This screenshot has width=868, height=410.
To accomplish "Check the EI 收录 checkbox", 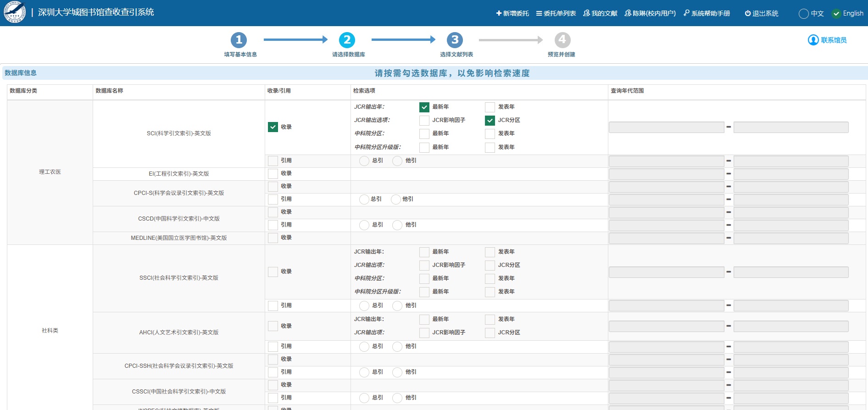I will click(273, 173).
